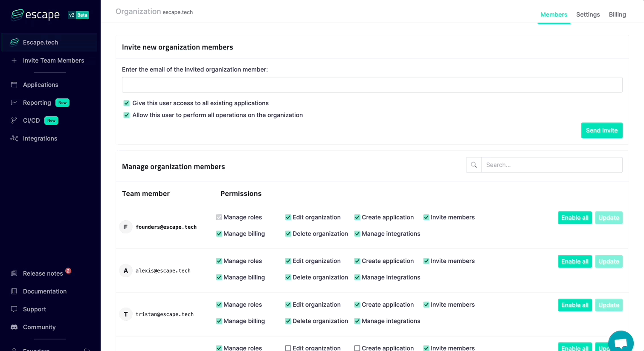Click the invited member email input box
The height and width of the screenshot is (351, 644).
(372, 85)
